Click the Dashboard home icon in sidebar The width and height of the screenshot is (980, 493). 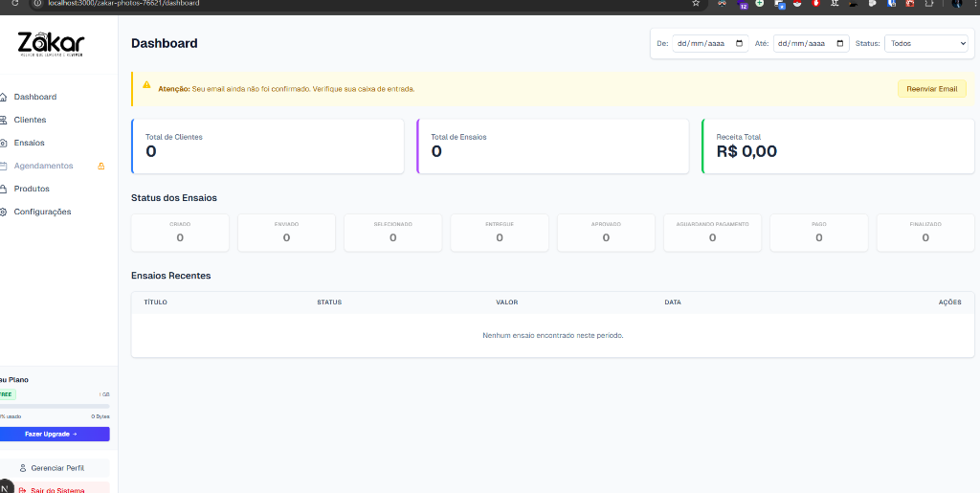[x=4, y=97]
